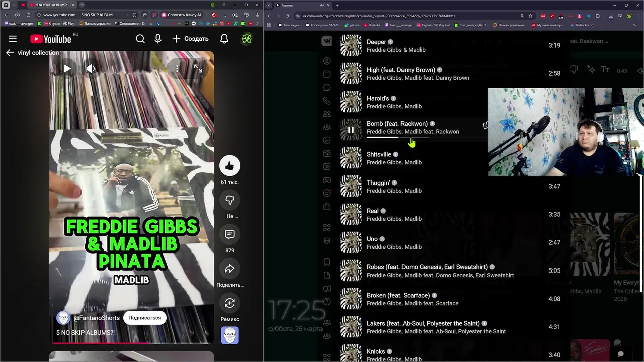Expand the short to fullscreen
This screenshot has width=644, height=362.
(x=198, y=69)
